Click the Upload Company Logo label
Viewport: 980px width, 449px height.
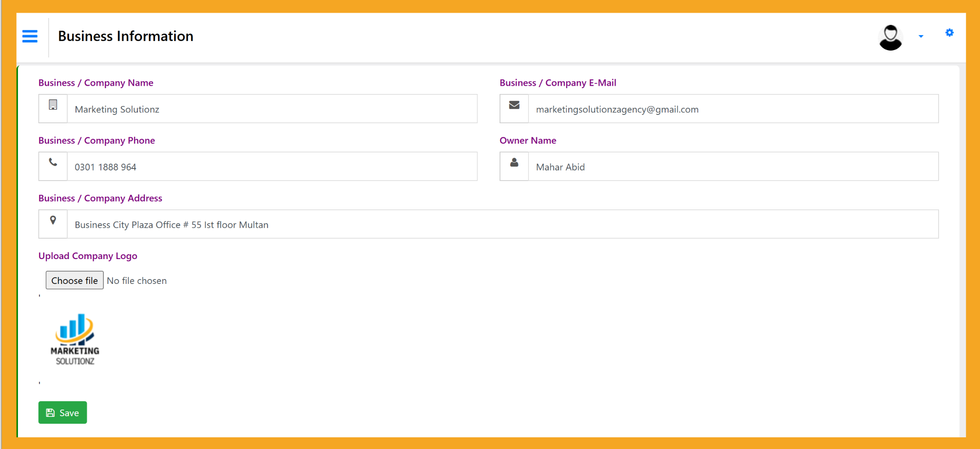click(88, 256)
